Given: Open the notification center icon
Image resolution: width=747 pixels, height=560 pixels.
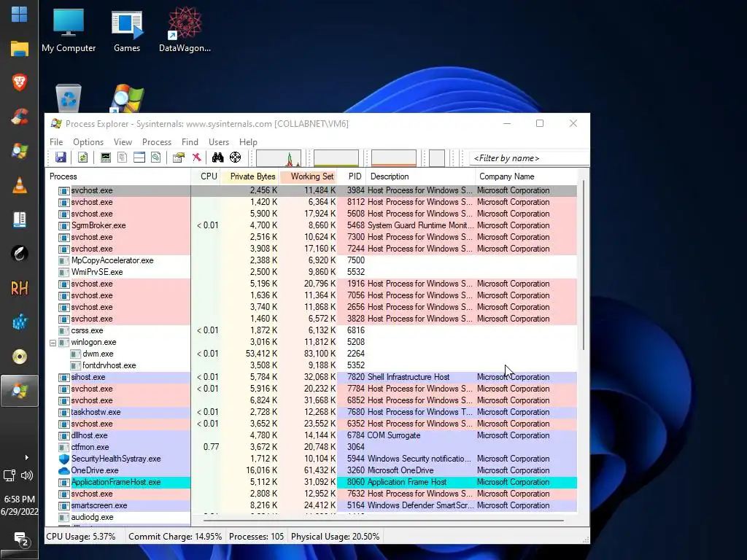Looking at the screenshot, I should [x=20, y=540].
